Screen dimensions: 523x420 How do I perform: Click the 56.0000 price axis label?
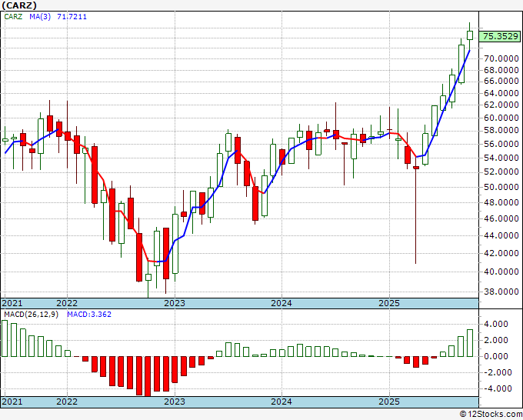[501, 144]
